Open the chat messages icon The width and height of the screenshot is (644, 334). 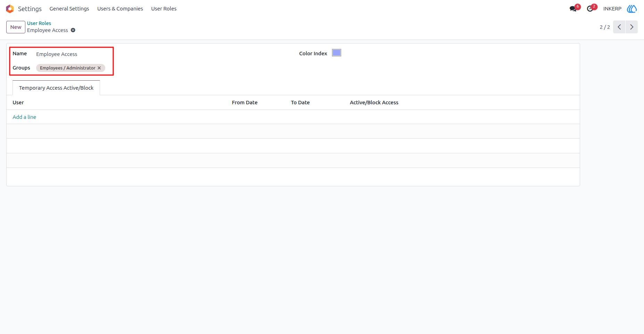coord(573,9)
